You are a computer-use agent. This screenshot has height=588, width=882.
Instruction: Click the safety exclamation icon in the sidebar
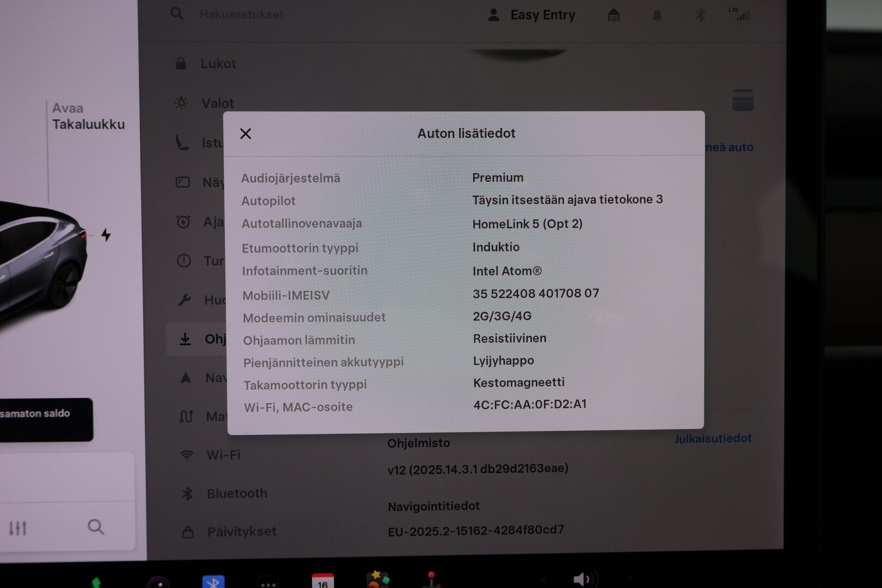click(184, 261)
